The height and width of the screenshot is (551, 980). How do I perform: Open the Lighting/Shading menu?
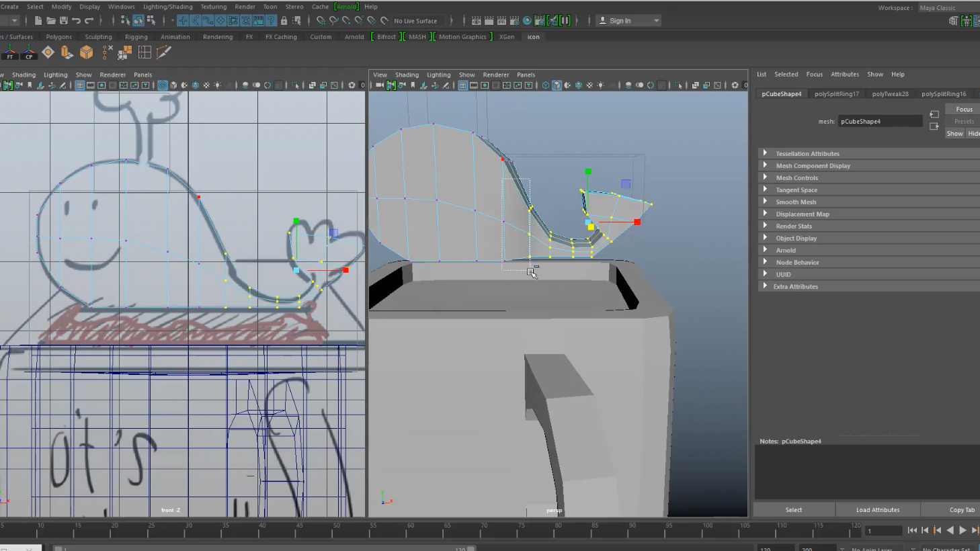coord(167,7)
